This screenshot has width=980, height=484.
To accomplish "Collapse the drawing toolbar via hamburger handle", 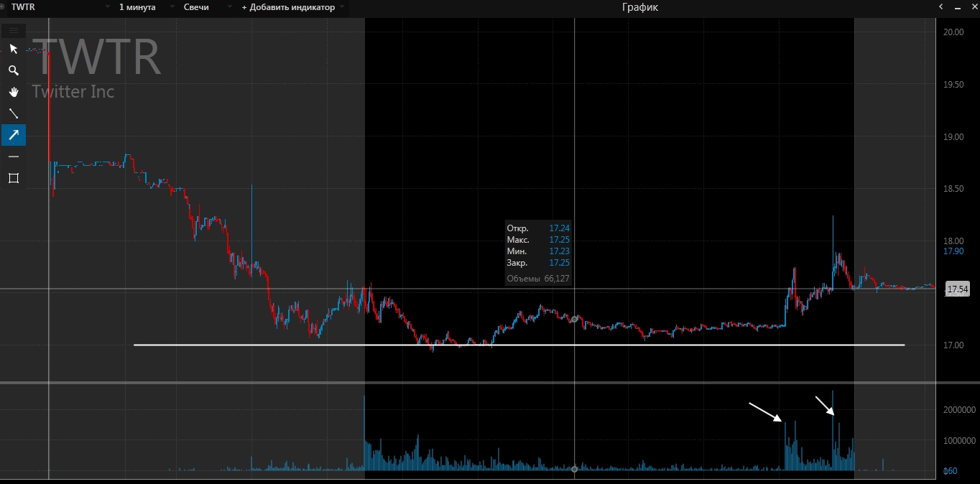I will click(x=13, y=30).
